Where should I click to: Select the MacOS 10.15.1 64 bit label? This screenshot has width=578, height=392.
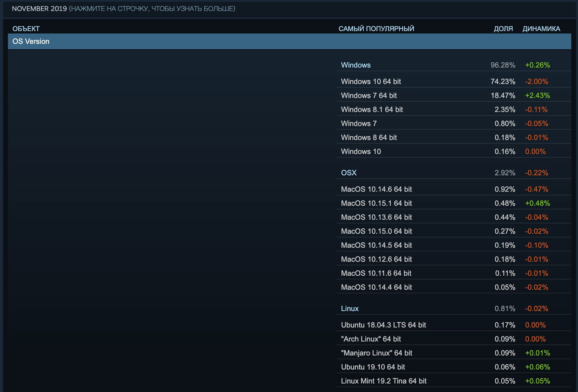pos(376,203)
